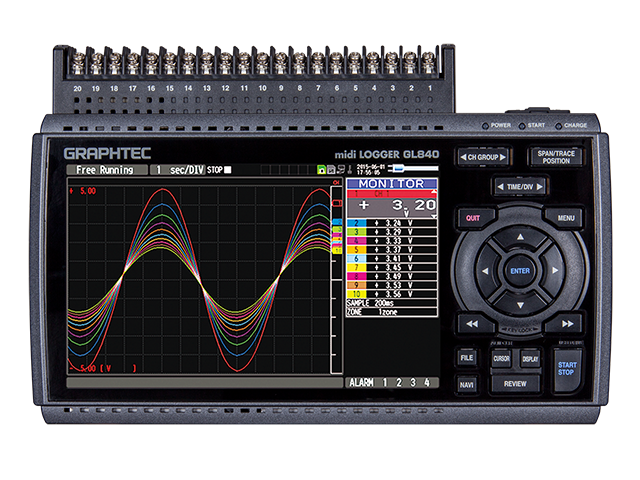
Task: Push the CURSOR key
Action: point(501,359)
